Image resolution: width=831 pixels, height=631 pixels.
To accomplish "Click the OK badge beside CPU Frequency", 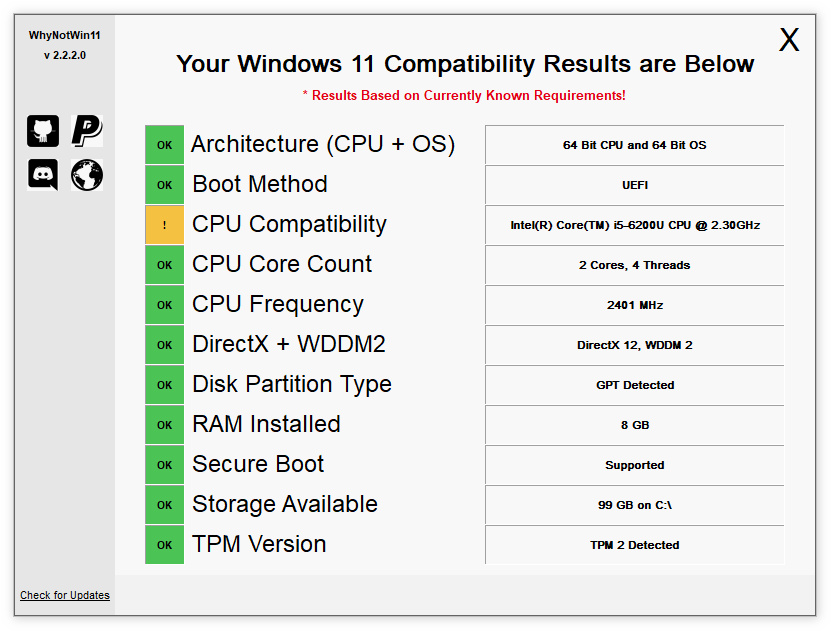I will coord(164,305).
